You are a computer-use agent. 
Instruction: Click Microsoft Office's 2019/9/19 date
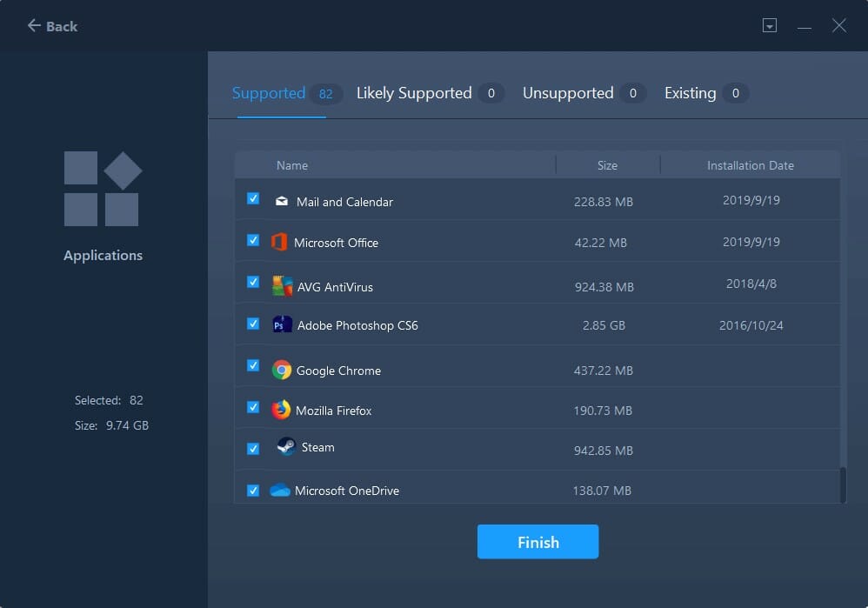pos(751,242)
